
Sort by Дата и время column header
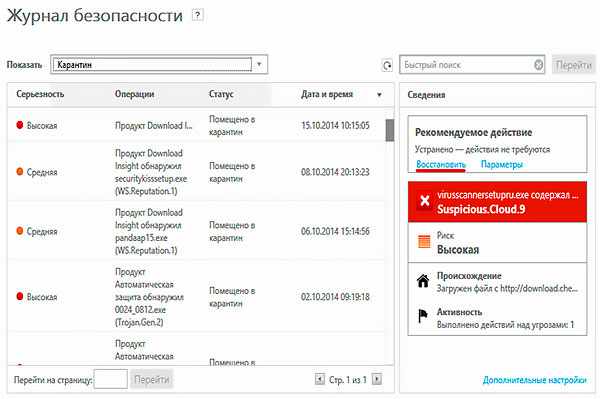(327, 94)
